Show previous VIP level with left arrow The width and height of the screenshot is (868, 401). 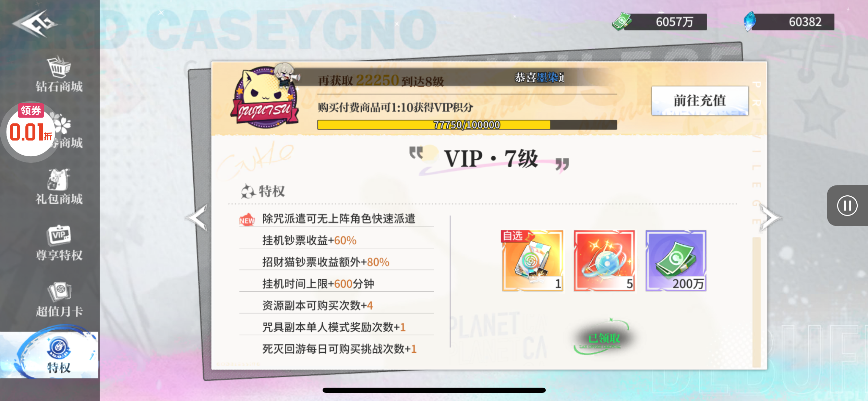197,218
